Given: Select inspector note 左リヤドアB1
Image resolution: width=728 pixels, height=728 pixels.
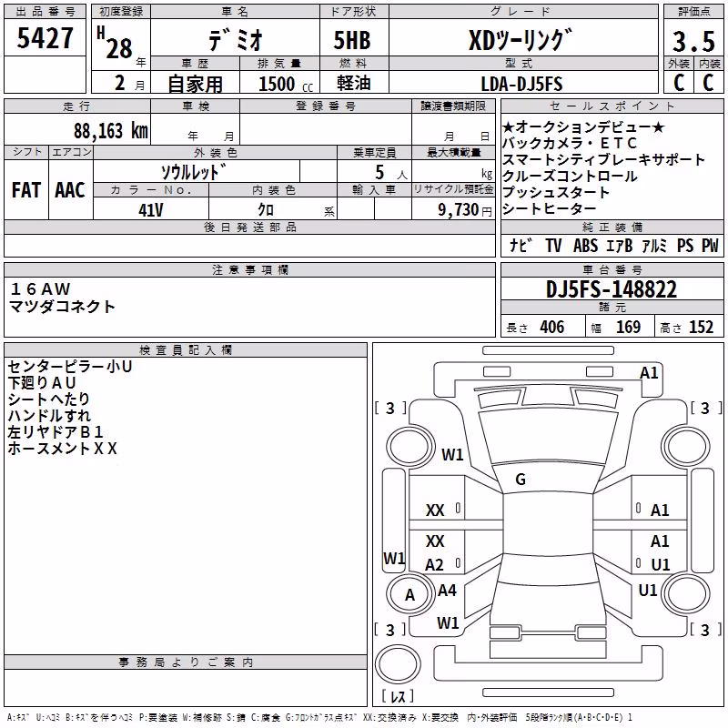Looking at the screenshot, I should [56, 432].
